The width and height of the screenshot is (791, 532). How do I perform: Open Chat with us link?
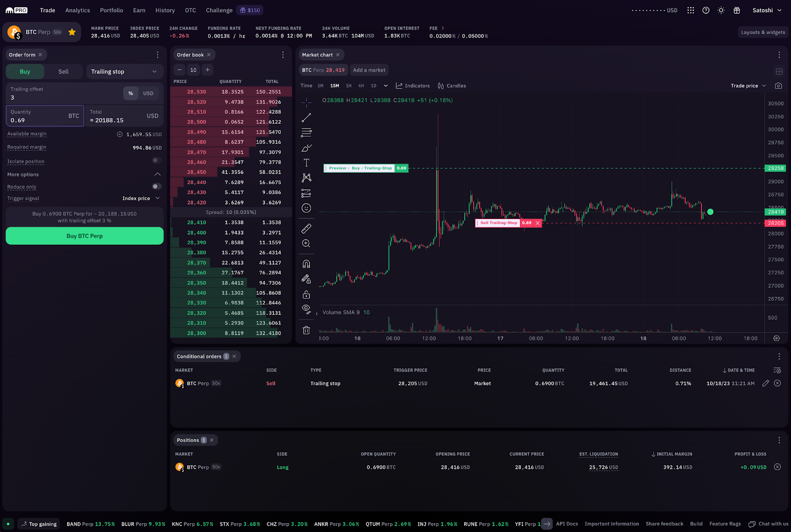tap(768, 524)
